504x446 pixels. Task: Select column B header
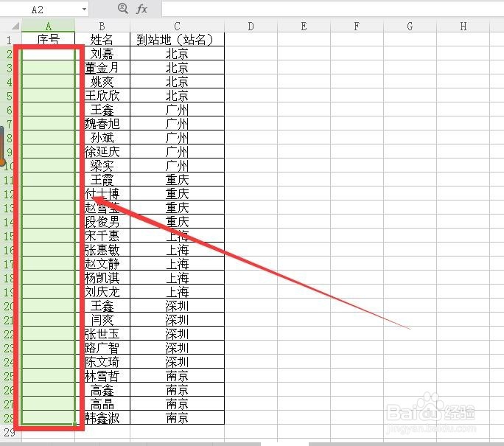click(102, 26)
